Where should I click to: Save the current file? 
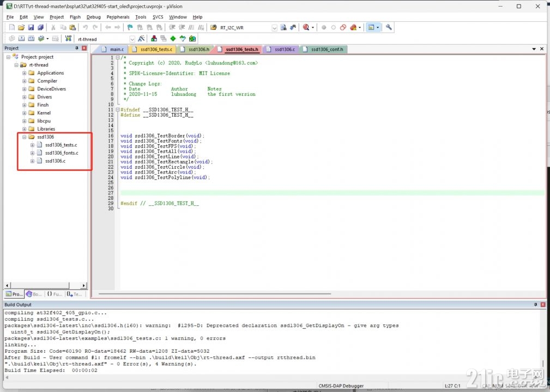tap(31, 27)
